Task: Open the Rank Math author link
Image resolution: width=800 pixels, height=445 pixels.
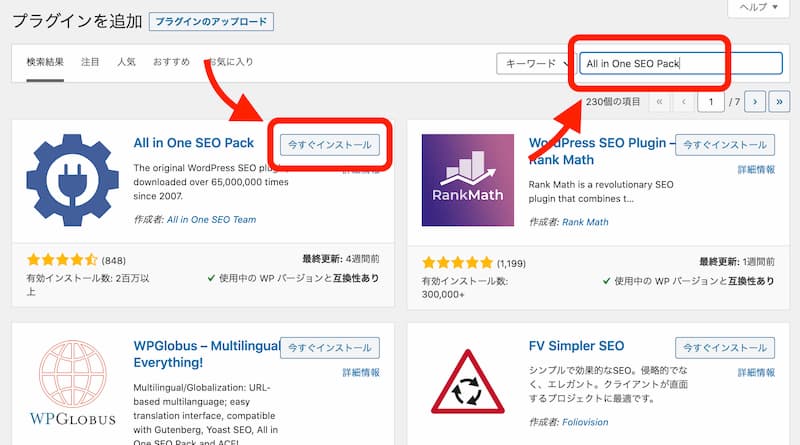Action: click(x=585, y=222)
